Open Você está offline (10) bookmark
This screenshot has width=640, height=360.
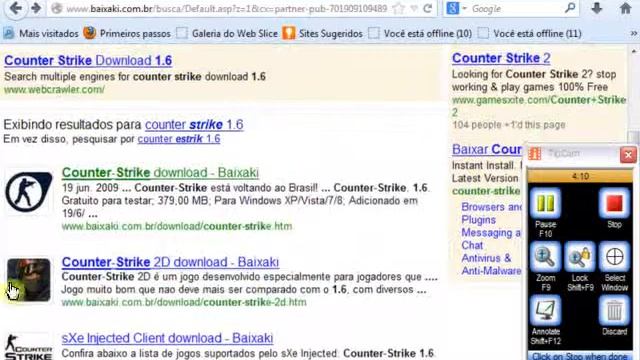(x=420, y=33)
